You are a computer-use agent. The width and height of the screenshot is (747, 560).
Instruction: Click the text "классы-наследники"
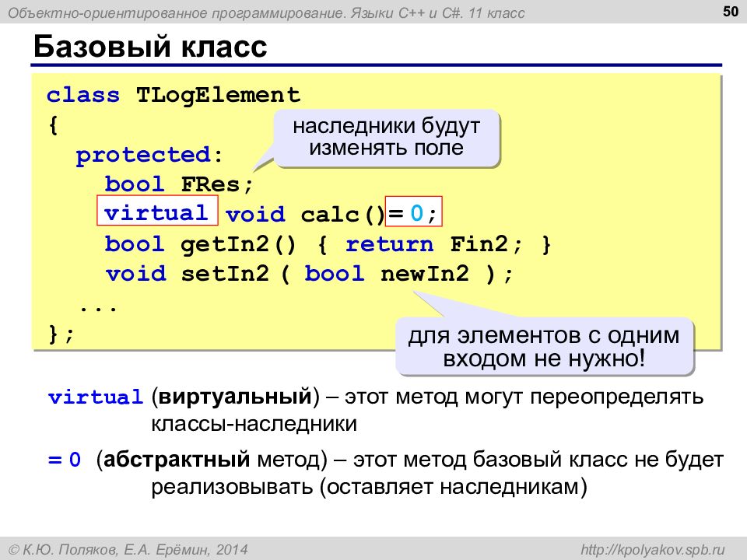coord(254,423)
